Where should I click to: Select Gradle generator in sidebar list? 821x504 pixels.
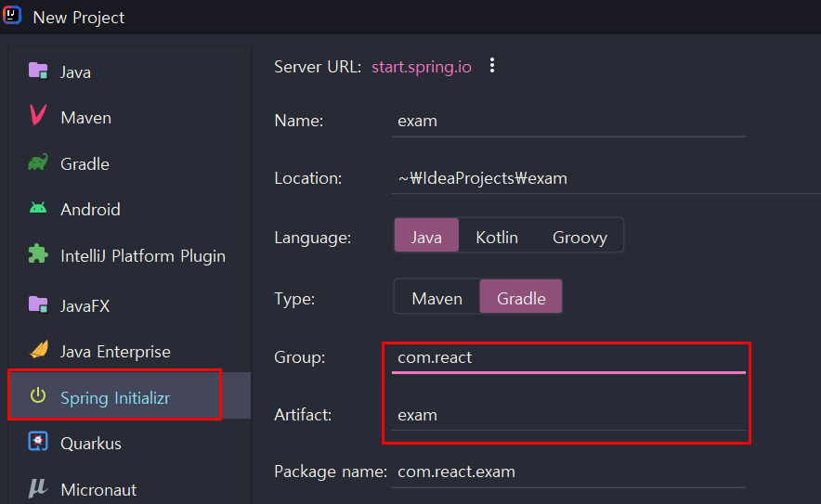[130, 163]
